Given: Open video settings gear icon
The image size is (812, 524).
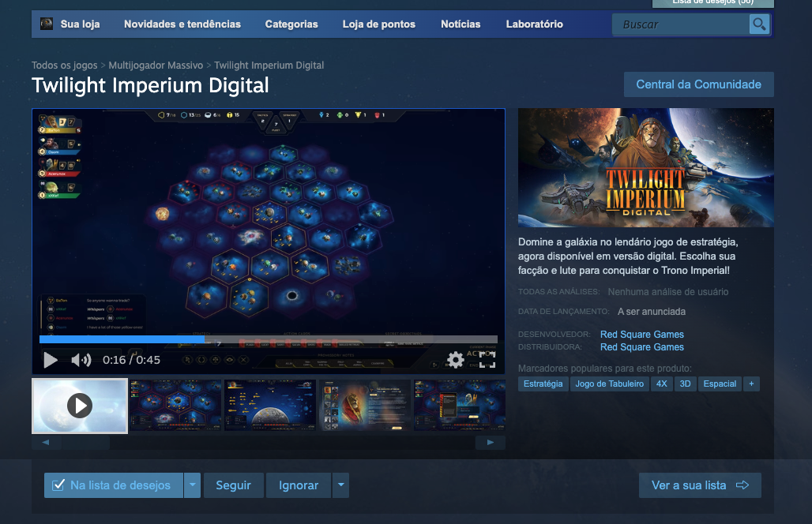Looking at the screenshot, I should [x=456, y=360].
